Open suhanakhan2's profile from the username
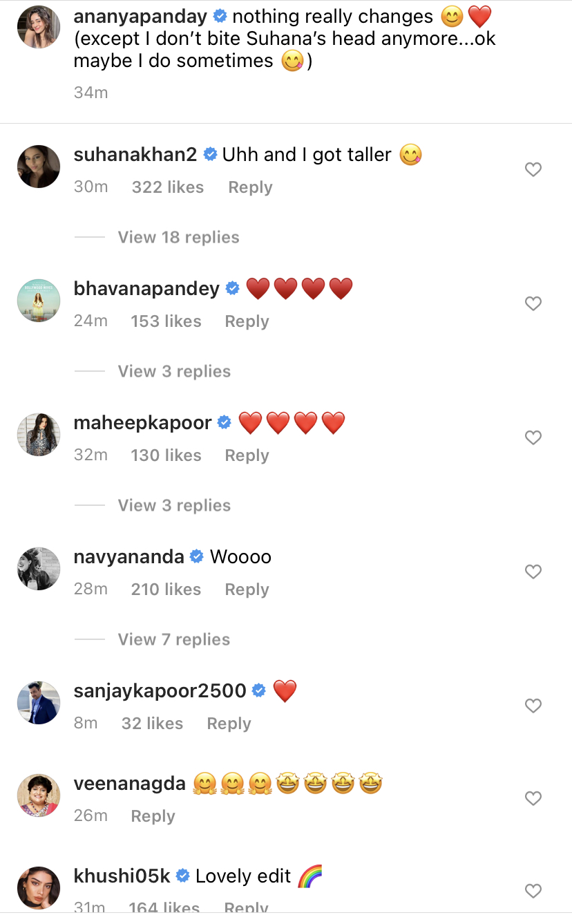Screen dimensions: 572x924 pyautogui.click(x=135, y=154)
